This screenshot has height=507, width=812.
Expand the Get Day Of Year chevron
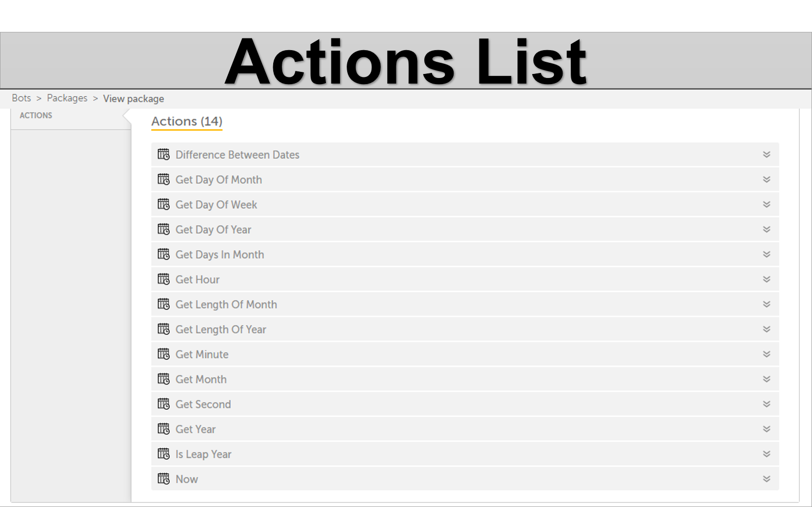click(x=766, y=229)
